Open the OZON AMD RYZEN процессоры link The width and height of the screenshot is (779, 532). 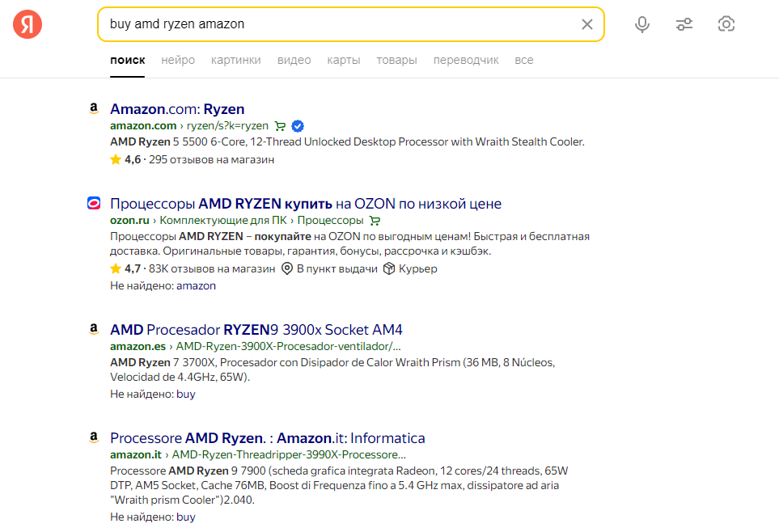tap(306, 204)
